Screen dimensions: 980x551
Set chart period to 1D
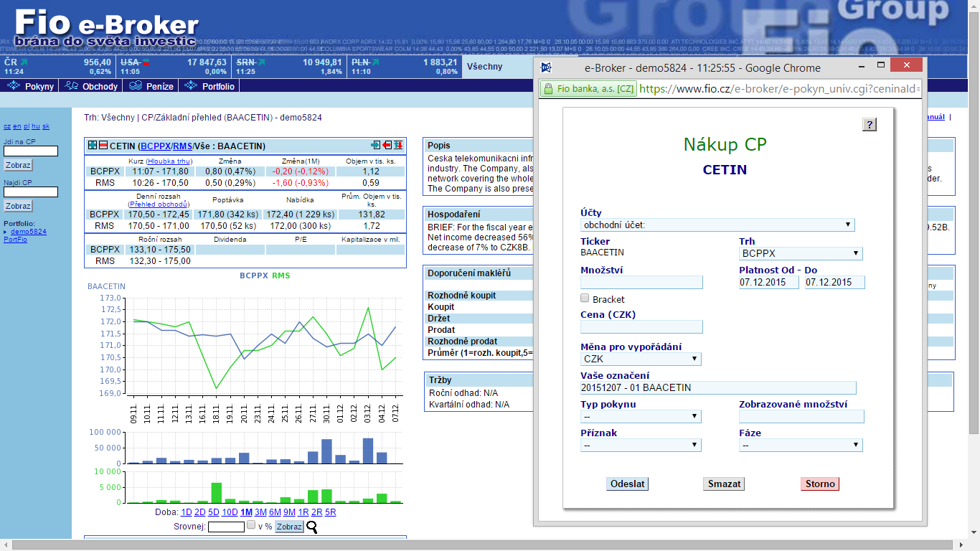[186, 512]
